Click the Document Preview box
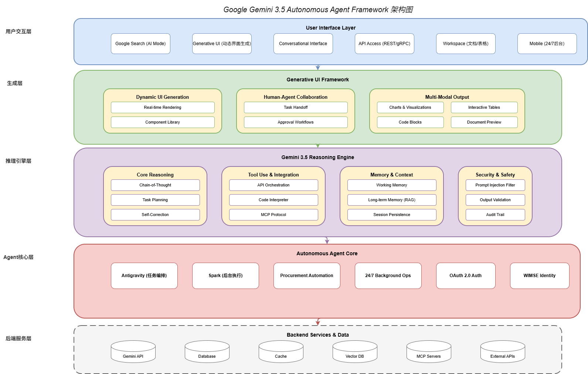This screenshot has height=374, width=588. [x=484, y=122]
